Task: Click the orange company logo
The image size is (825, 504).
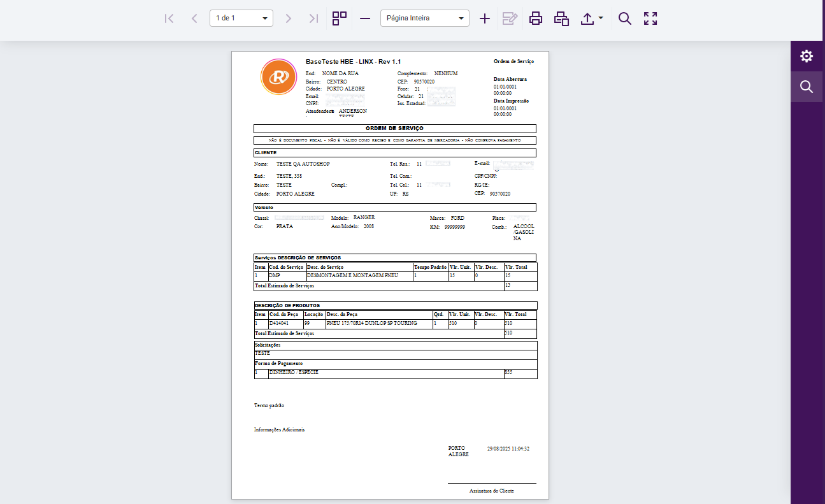Action: coord(279,77)
